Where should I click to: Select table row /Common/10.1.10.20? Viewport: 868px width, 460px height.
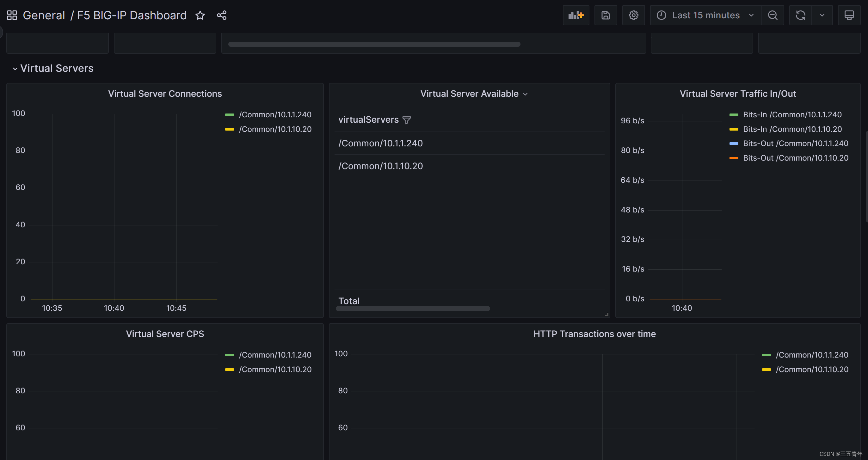[x=469, y=166]
